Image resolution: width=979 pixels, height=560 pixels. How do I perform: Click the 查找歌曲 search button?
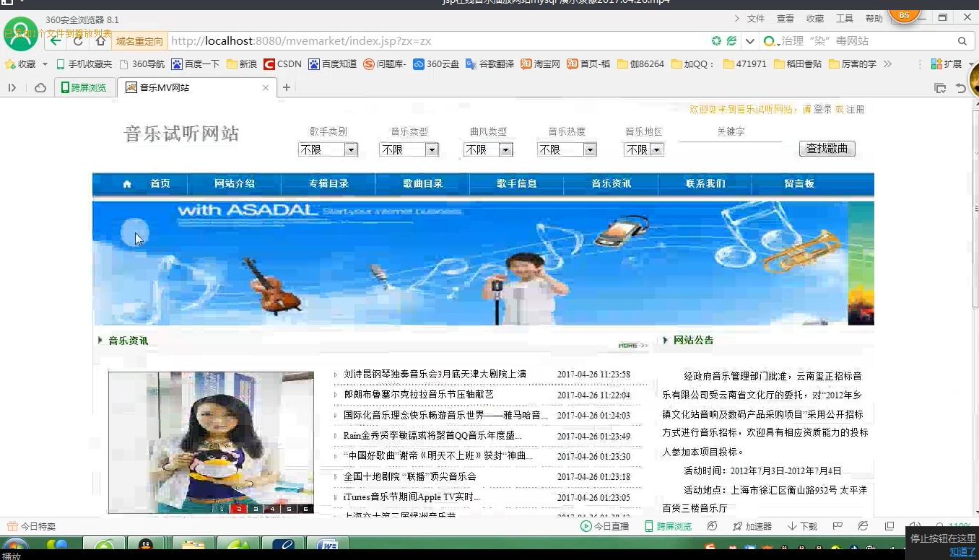coord(827,149)
